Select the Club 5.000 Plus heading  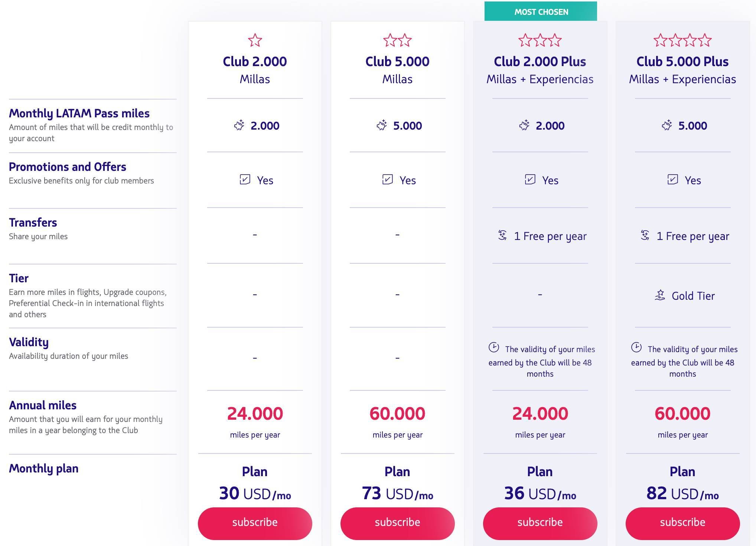(682, 62)
